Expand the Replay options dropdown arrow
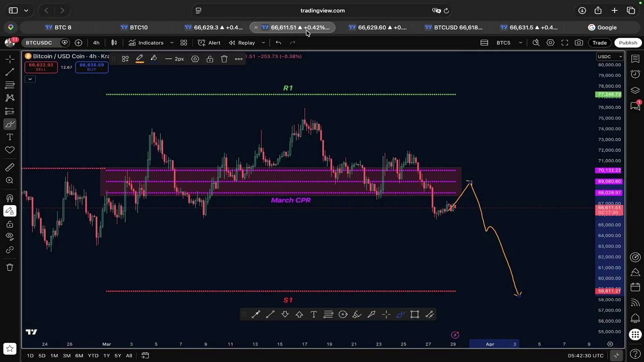 (x=264, y=43)
